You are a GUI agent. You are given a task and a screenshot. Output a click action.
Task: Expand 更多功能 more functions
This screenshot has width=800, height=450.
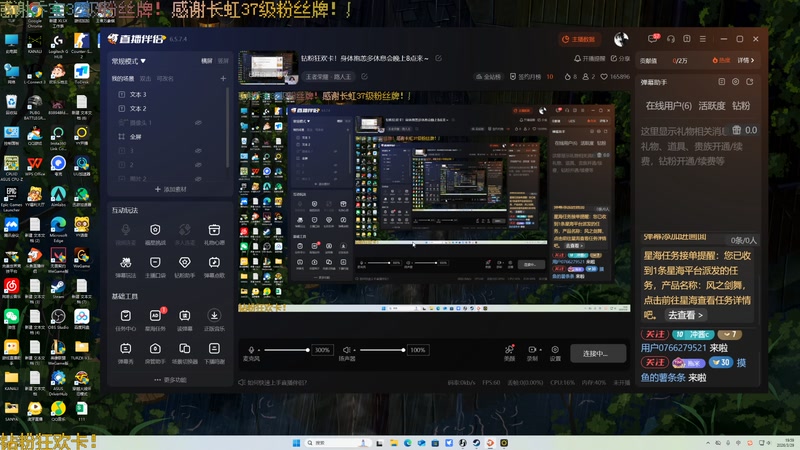coord(170,380)
